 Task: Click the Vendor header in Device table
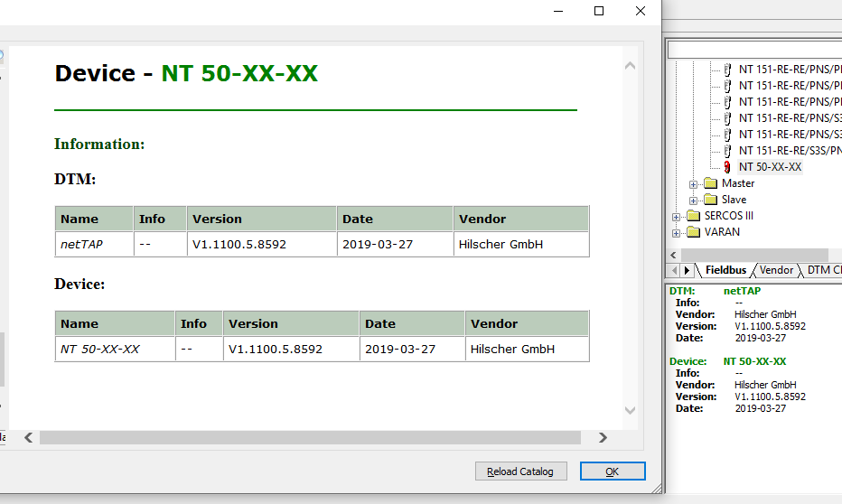point(527,323)
